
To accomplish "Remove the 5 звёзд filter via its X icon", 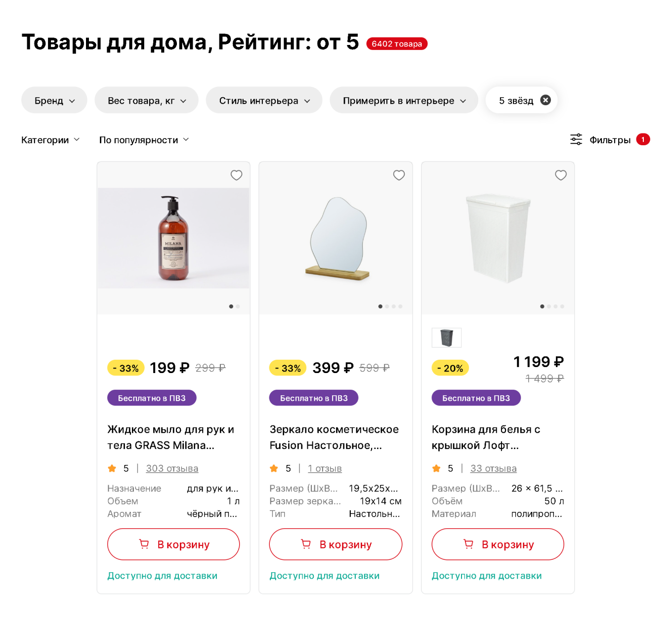I will point(545,100).
